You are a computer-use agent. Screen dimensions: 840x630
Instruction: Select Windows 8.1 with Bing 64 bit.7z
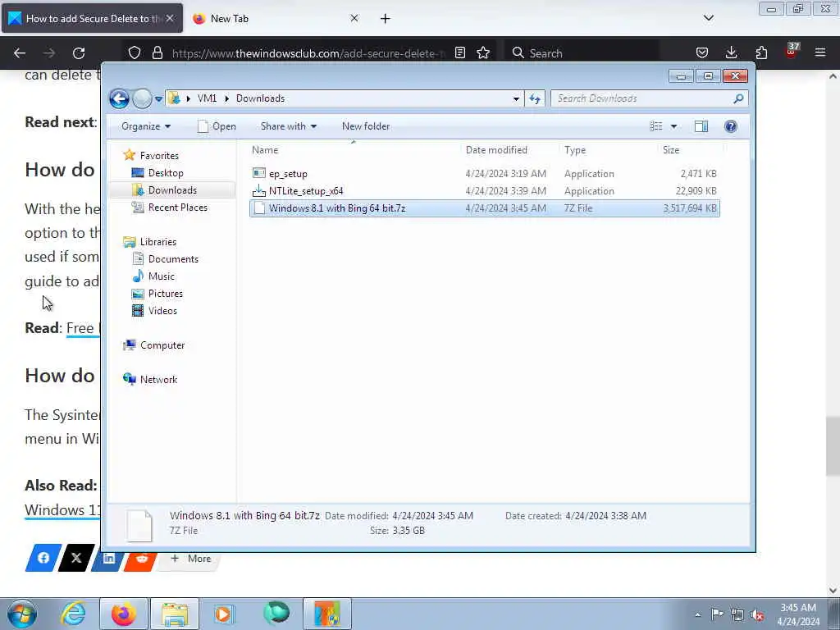point(484,208)
